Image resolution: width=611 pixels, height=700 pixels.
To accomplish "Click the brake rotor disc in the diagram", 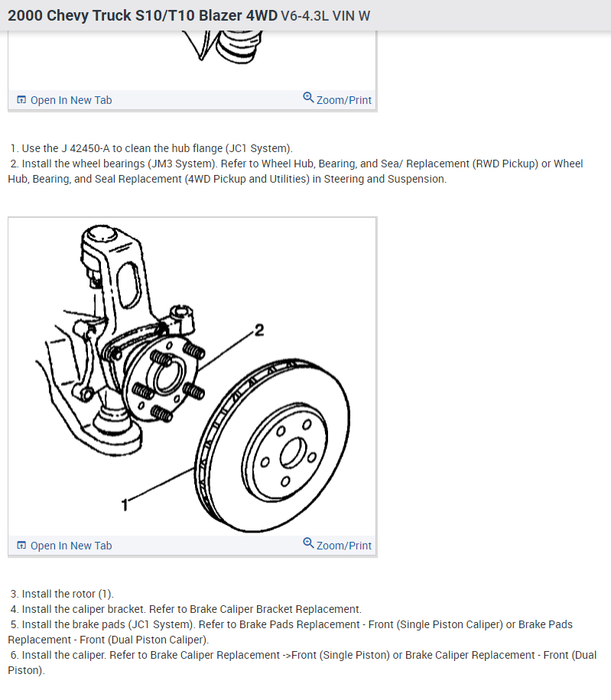I will pyautogui.click(x=272, y=446).
